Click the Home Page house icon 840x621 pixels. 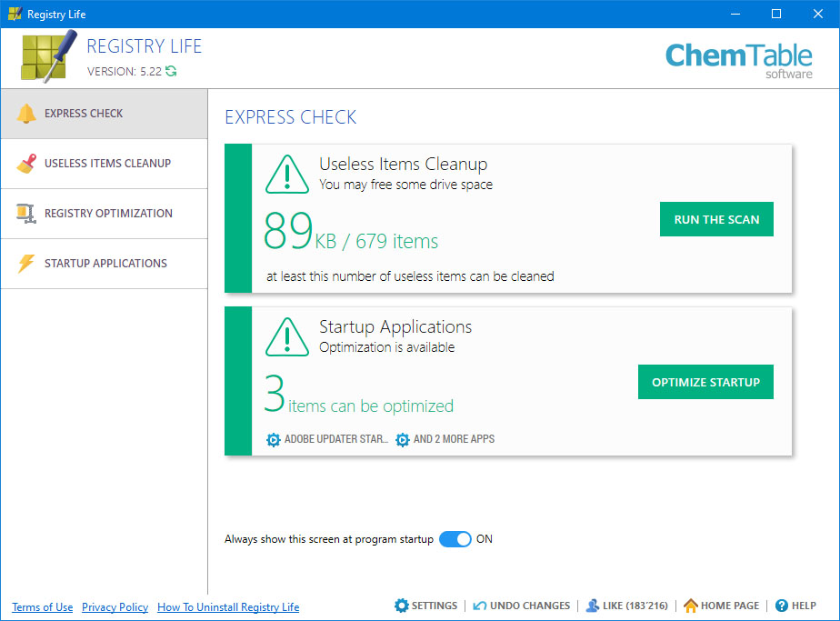tap(691, 606)
